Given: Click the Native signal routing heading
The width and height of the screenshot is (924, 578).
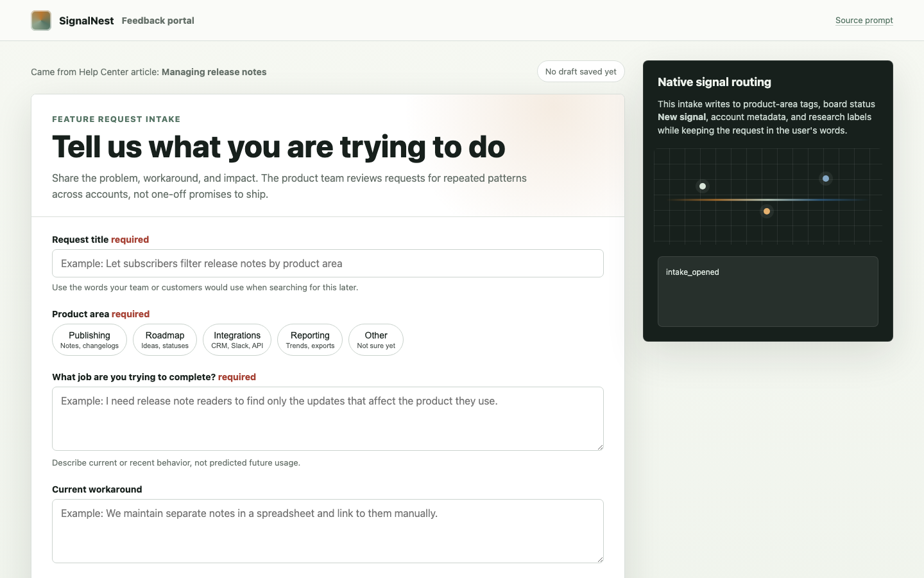Looking at the screenshot, I should point(714,82).
